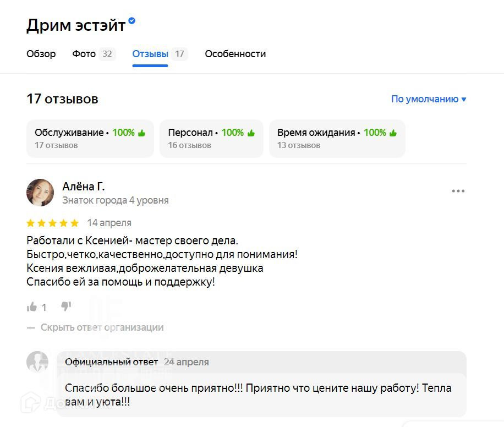This screenshot has height=427, width=504.
Task: Go to the Особенности tab
Action: (x=235, y=54)
